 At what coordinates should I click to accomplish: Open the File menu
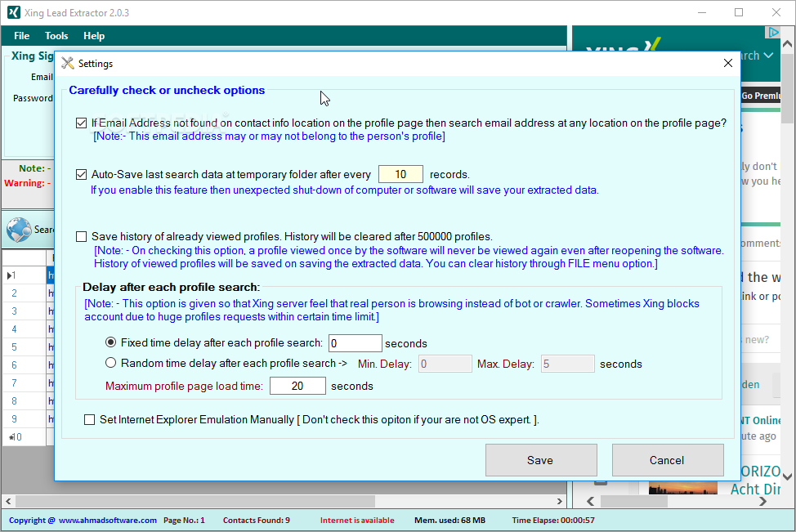tap(22, 36)
